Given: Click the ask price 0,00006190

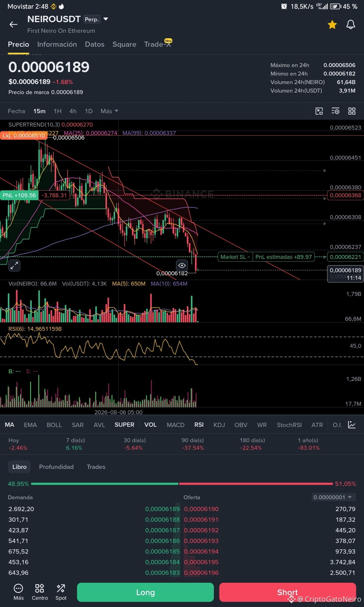Looking at the screenshot, I should click(201, 509).
